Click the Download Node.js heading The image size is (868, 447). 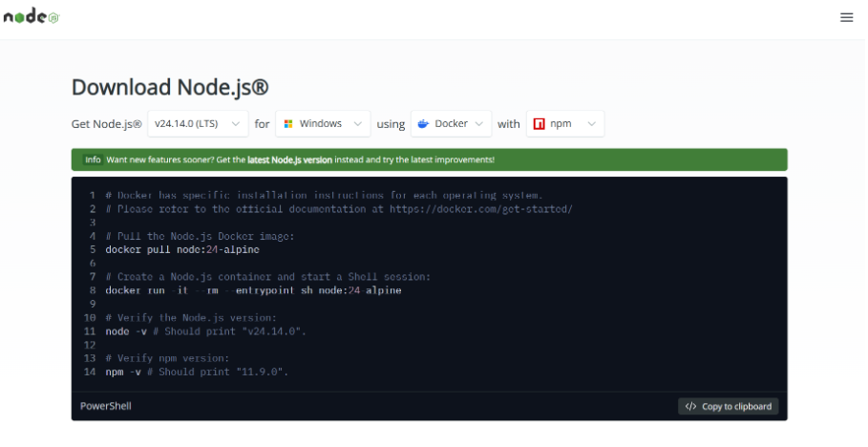click(x=170, y=88)
